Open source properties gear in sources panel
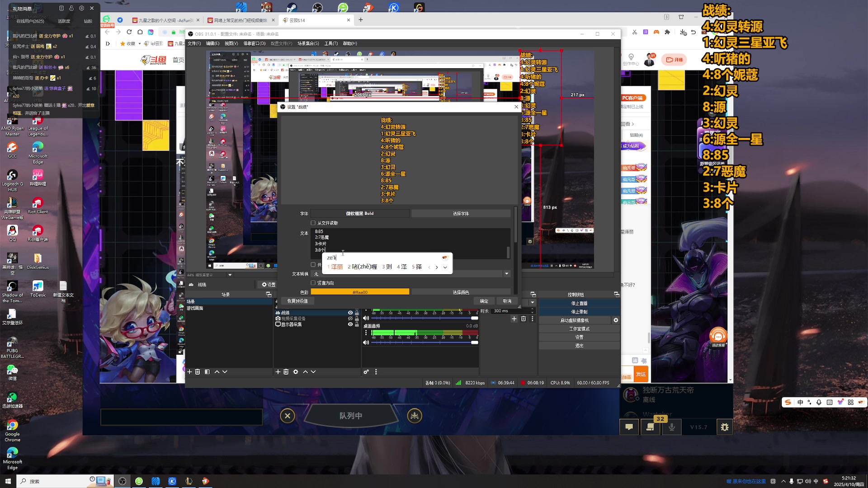Screen dimensions: 868x488 (296, 372)
